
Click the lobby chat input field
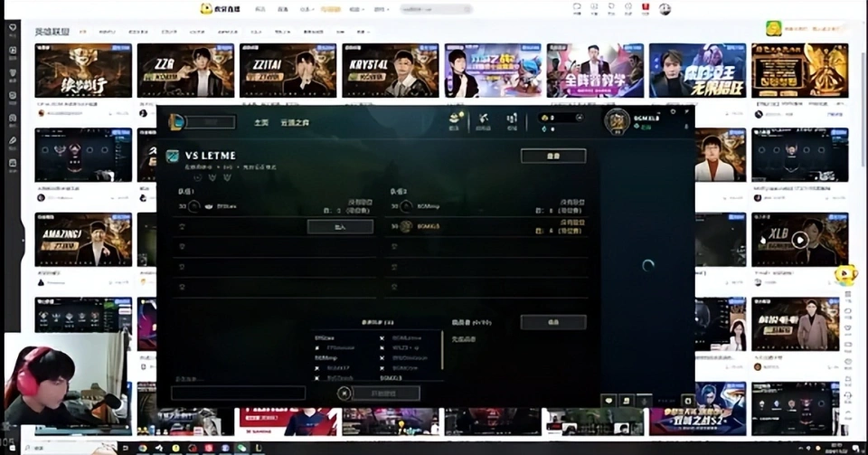238,393
